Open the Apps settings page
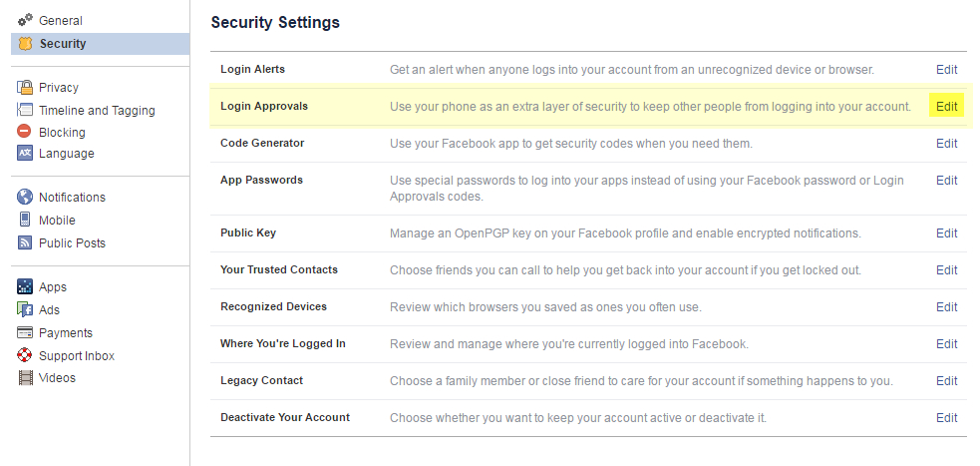The width and height of the screenshot is (980, 466). pos(53,287)
